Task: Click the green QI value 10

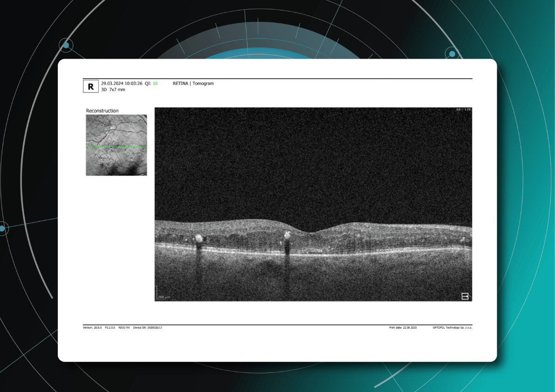Action: (x=155, y=83)
